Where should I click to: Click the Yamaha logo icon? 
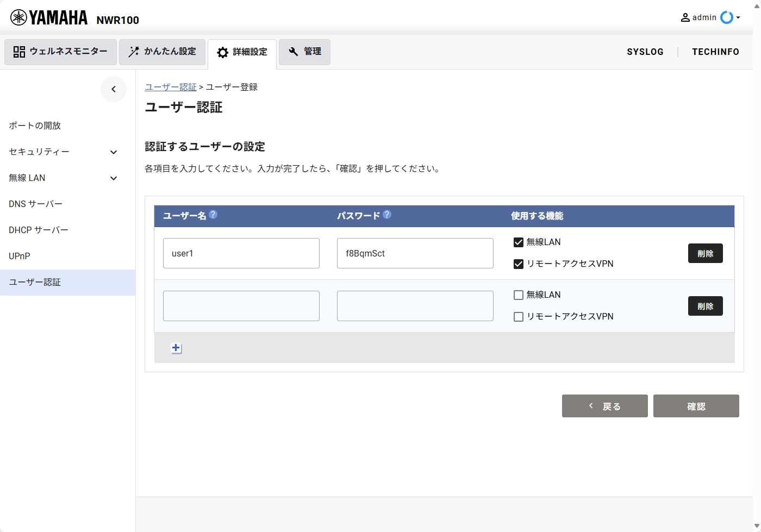[18, 18]
